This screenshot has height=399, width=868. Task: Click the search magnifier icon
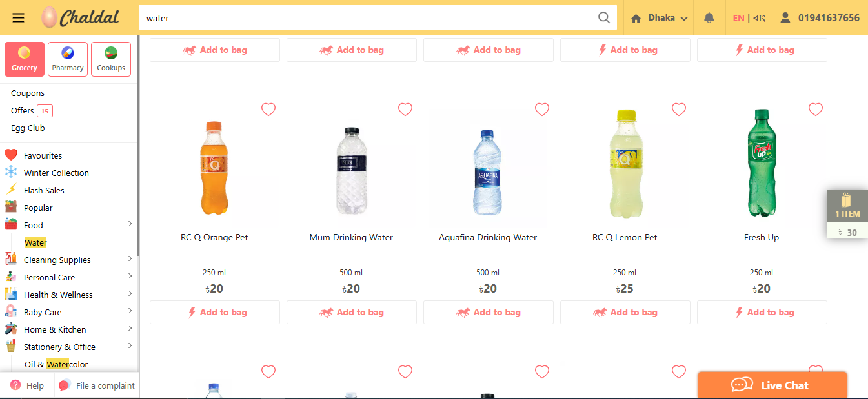point(604,17)
